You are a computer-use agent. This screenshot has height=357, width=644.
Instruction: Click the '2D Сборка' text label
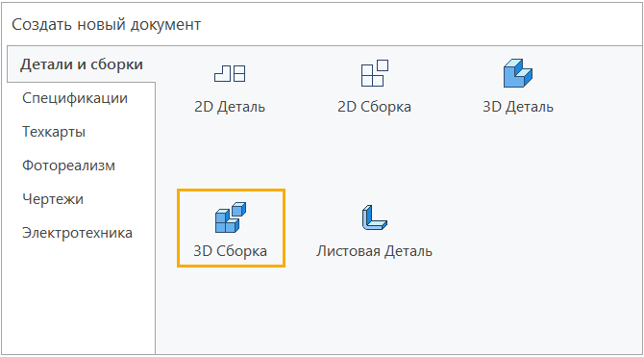coord(374,107)
